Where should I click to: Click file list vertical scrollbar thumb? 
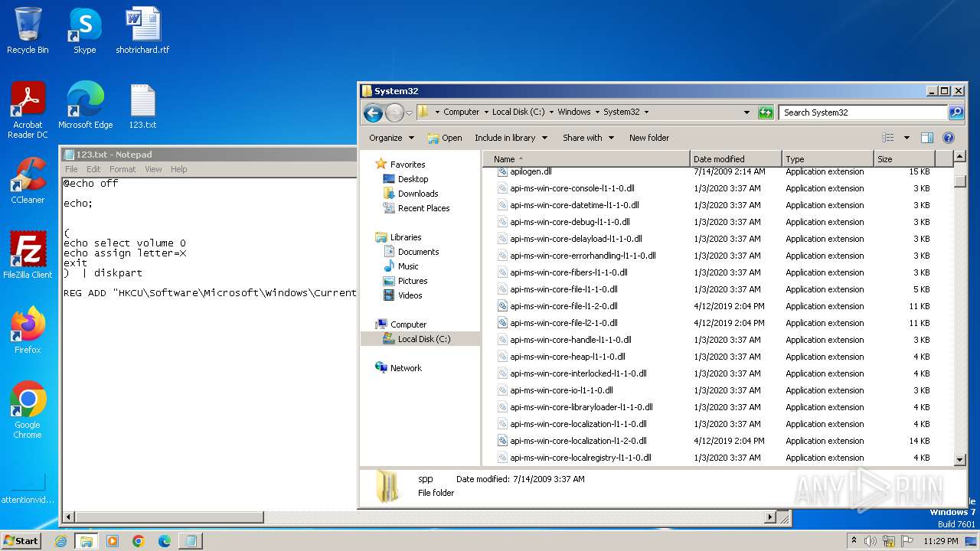(960, 181)
